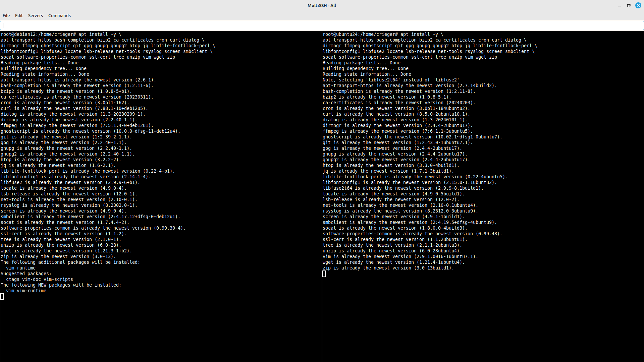Click rsyslog 8.2302.0-1 line in debian12
This screenshot has height=362, width=644.
pyautogui.click(x=69, y=205)
